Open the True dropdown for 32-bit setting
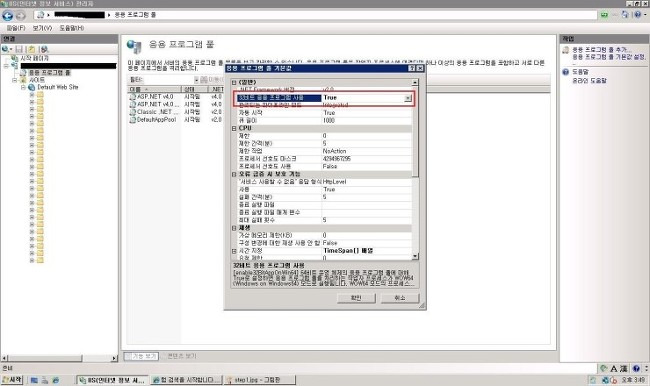The height and width of the screenshot is (386, 650). pyautogui.click(x=408, y=98)
